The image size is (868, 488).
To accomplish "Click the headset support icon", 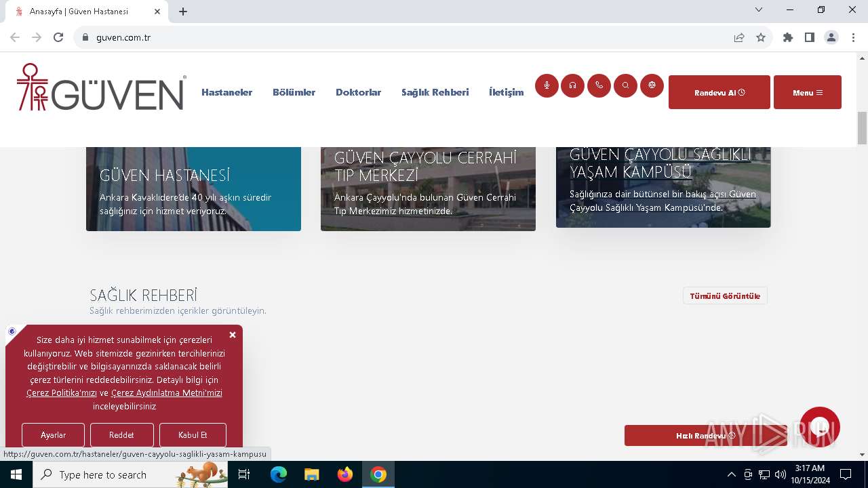I will click(x=573, y=85).
